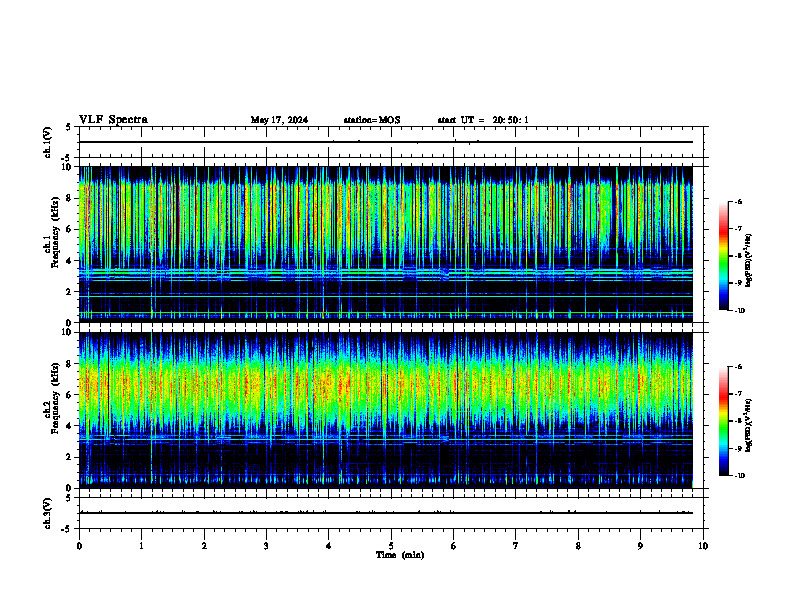792x612 pixels.
Task: Click the time axis tick label "8"
Action: coord(578,546)
